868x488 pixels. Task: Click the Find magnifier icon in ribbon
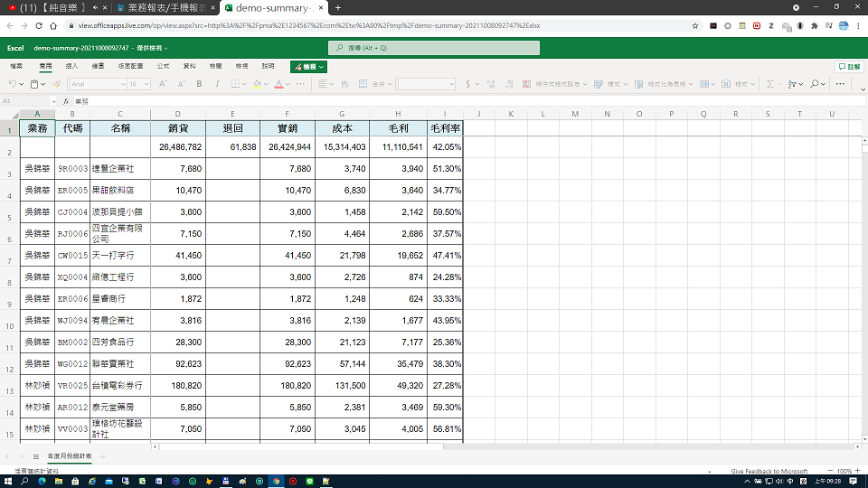815,84
